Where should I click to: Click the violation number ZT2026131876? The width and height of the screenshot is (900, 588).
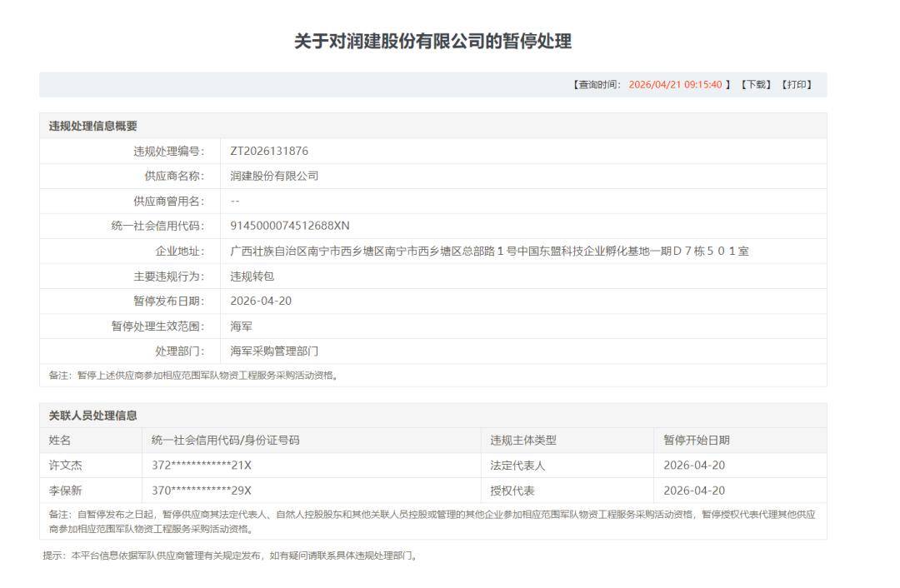click(269, 152)
